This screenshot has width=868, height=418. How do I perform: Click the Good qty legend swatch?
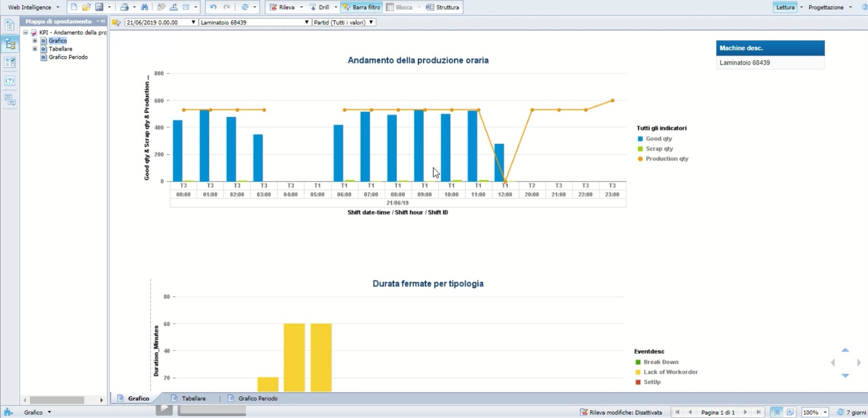tap(640, 139)
